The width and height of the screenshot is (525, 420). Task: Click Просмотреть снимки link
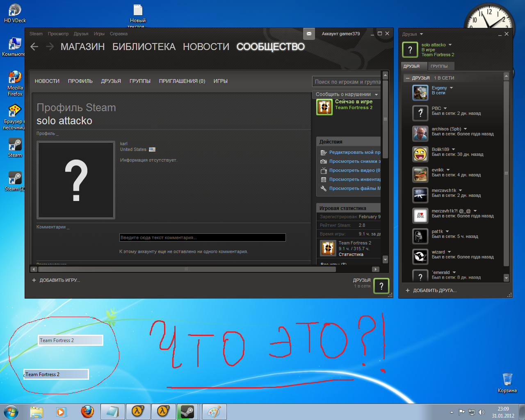[355, 161]
